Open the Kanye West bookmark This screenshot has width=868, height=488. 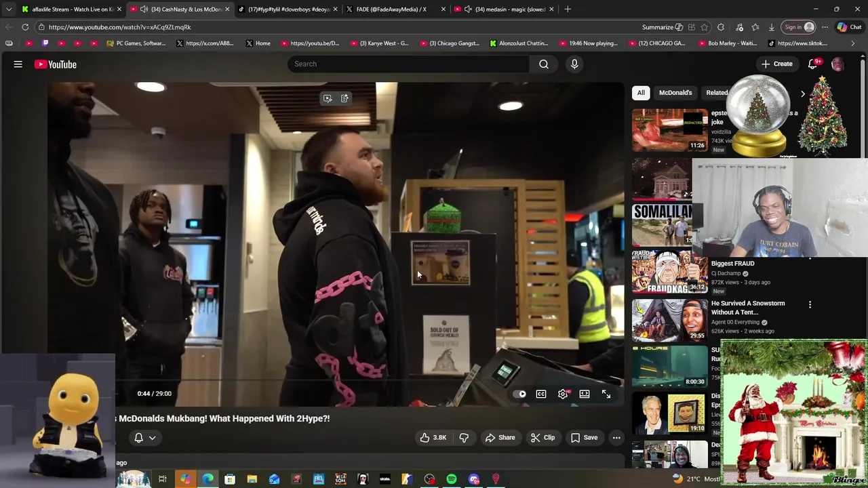pyautogui.click(x=379, y=43)
